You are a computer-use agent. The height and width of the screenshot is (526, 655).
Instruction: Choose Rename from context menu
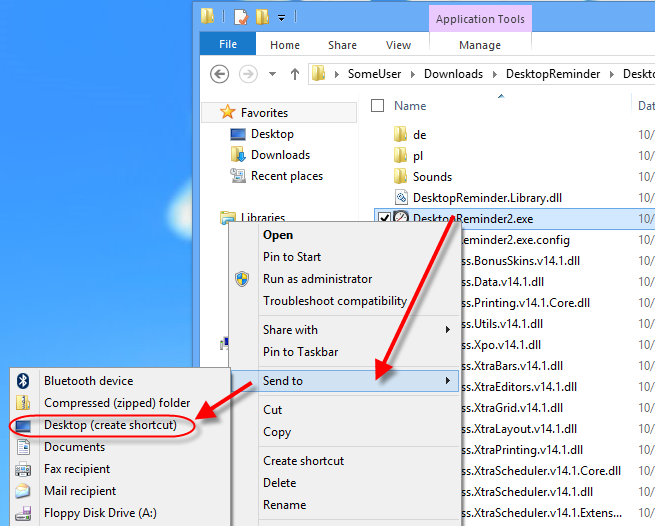284,505
